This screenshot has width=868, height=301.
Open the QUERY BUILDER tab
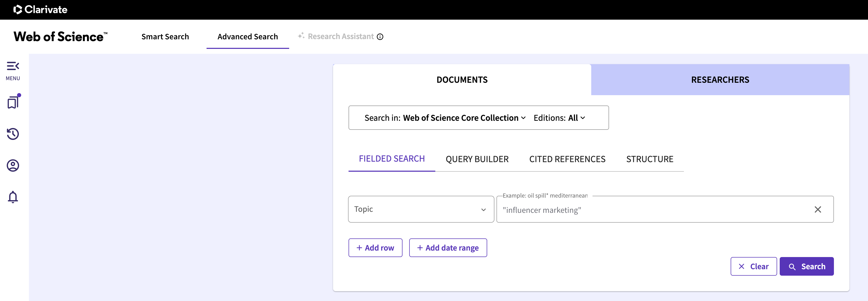(477, 159)
